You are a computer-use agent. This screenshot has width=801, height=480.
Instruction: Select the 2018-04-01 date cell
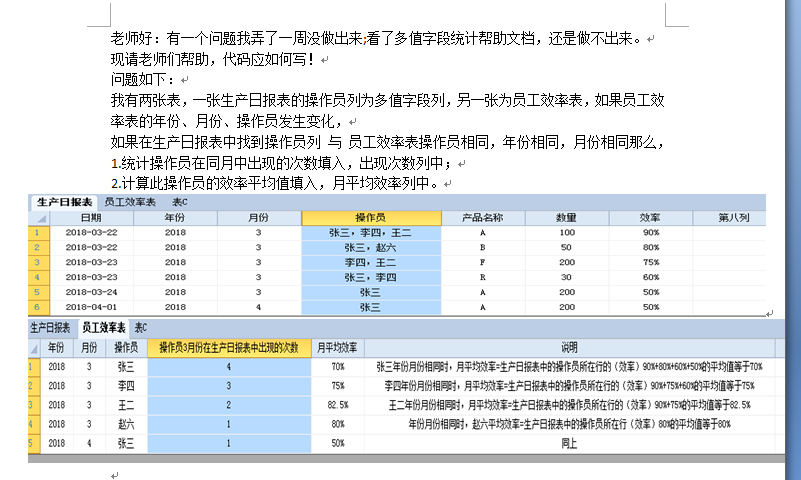tap(91, 308)
